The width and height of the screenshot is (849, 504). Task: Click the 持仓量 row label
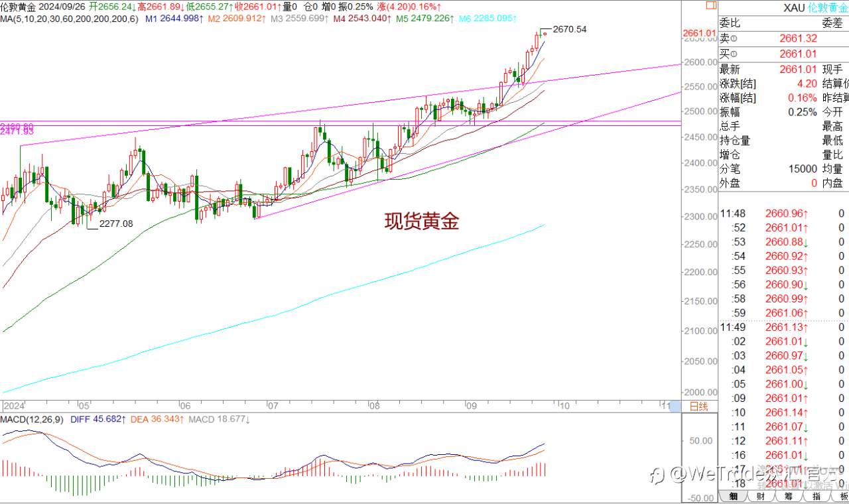[735, 140]
